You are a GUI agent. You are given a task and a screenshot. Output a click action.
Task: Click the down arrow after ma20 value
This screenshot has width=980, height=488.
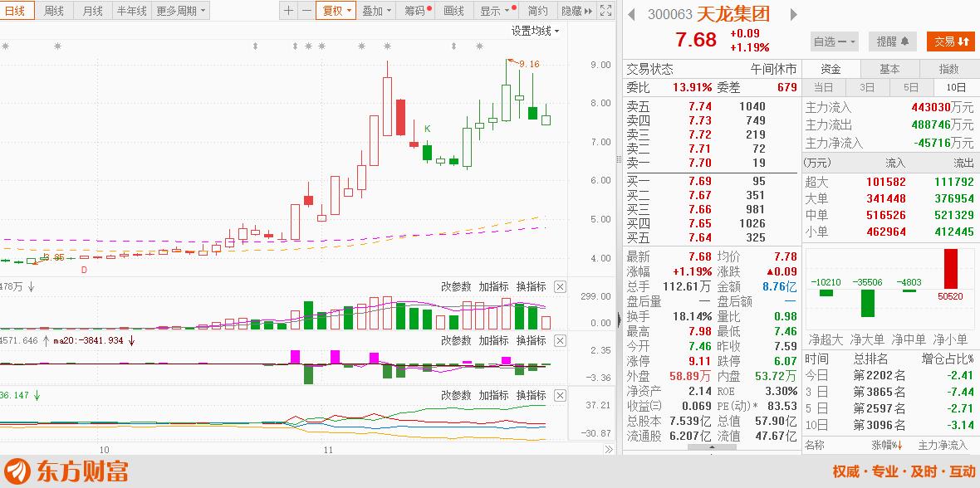(x=132, y=340)
